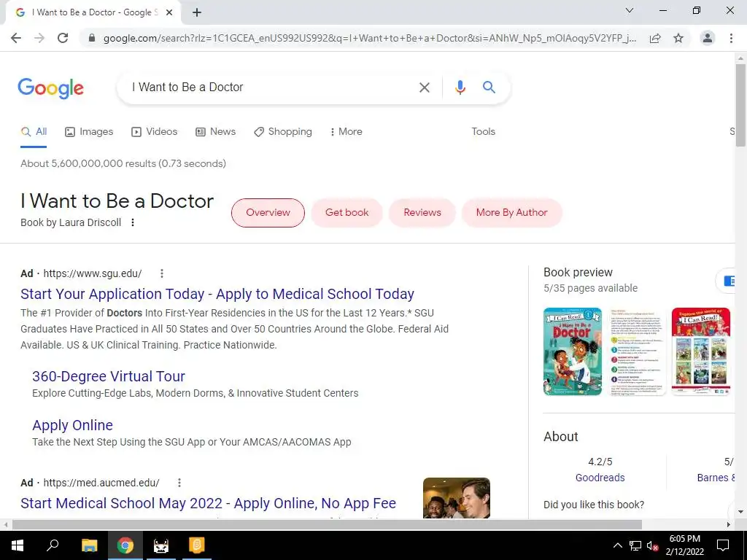Open the Chrome profile avatar
This screenshot has width=747, height=560.
pos(708,38)
